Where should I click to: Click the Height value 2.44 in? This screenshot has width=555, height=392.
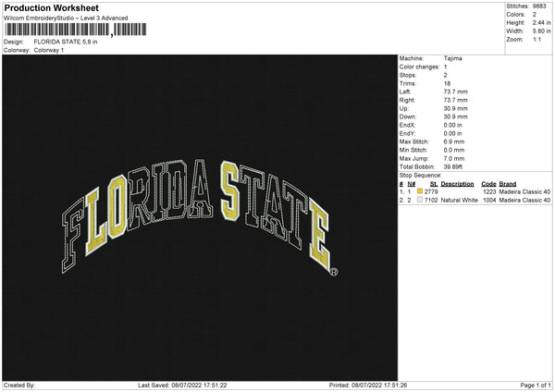(541, 22)
